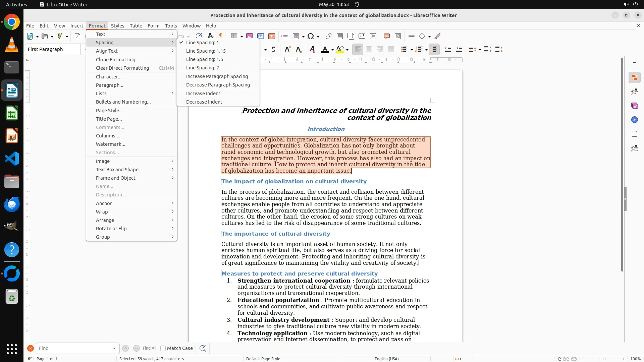Screen dimensions: 644x362
Task: Click the Find All button
Action: click(149, 348)
